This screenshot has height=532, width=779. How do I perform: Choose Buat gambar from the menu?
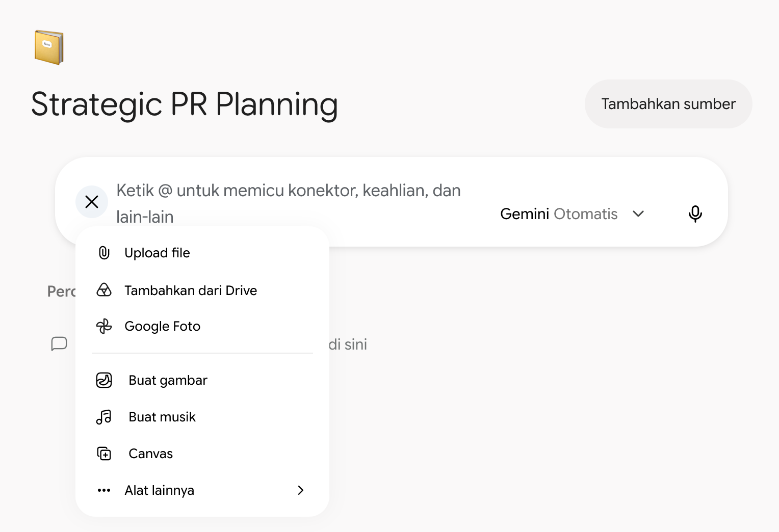pyautogui.click(x=202, y=380)
